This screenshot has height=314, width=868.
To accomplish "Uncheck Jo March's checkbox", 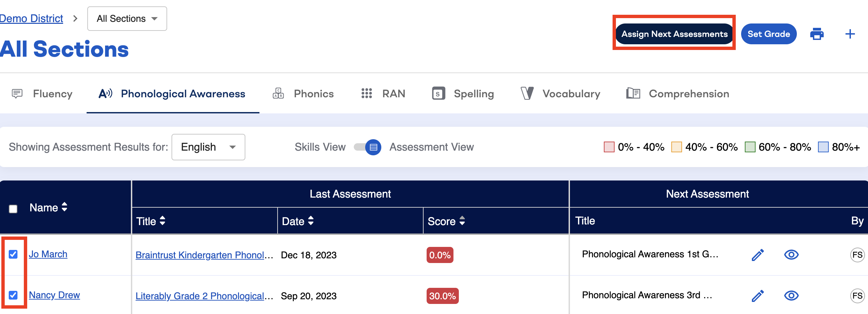I will 13,254.
